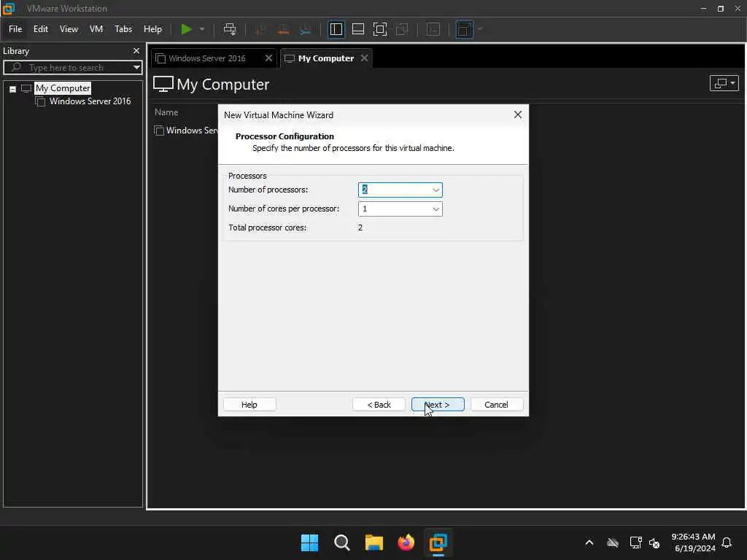Open the File menu
Image resolution: width=747 pixels, height=560 pixels.
(15, 29)
